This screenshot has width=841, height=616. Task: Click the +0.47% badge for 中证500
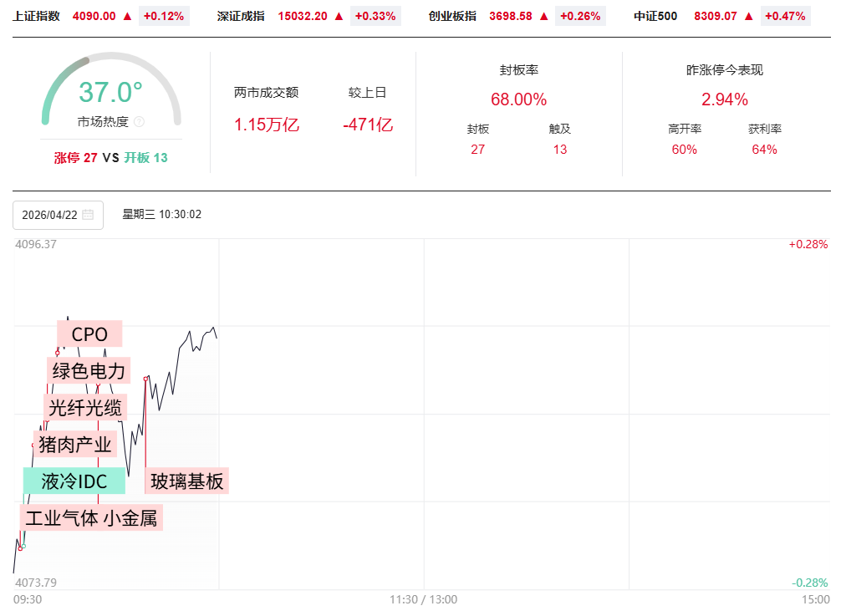[x=785, y=16]
